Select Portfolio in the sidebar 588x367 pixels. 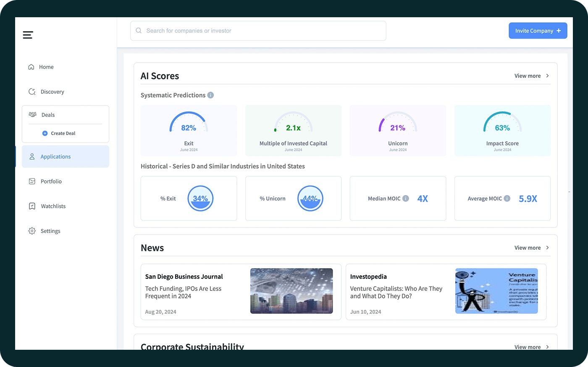[51, 181]
